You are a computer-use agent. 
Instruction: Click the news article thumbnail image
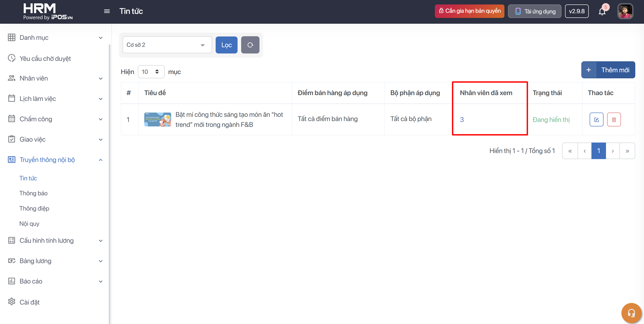click(157, 119)
